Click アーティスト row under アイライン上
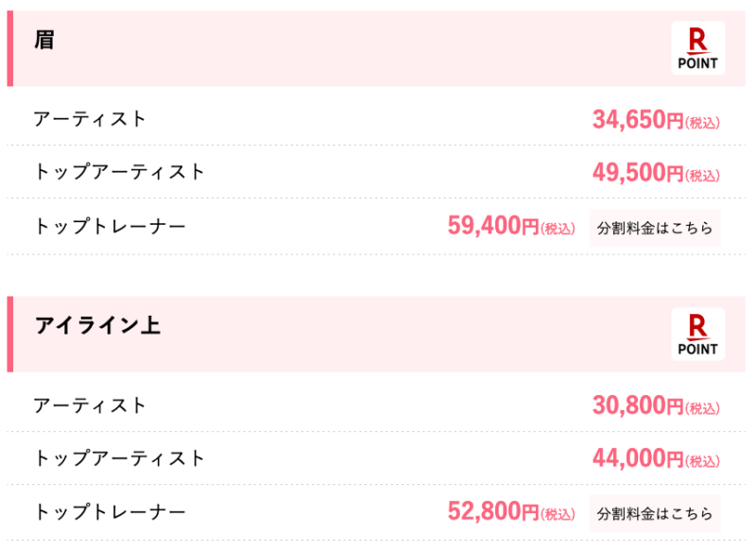Image resolution: width=756 pixels, height=552 pixels. tap(376, 405)
